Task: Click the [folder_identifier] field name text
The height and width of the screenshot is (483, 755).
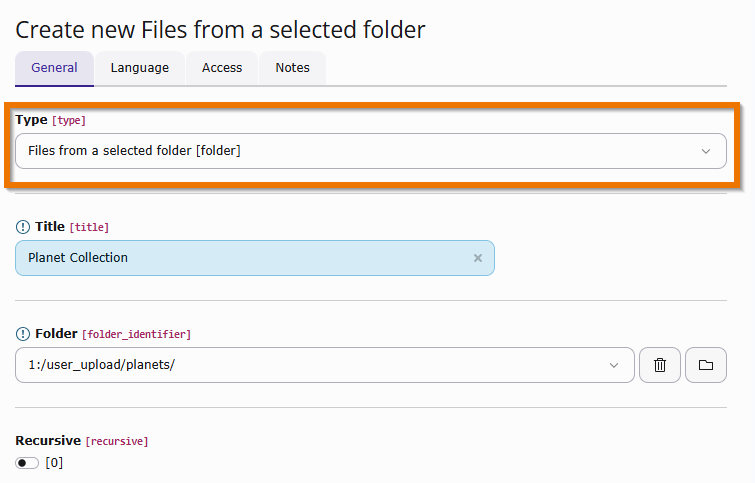Action: tap(136, 334)
